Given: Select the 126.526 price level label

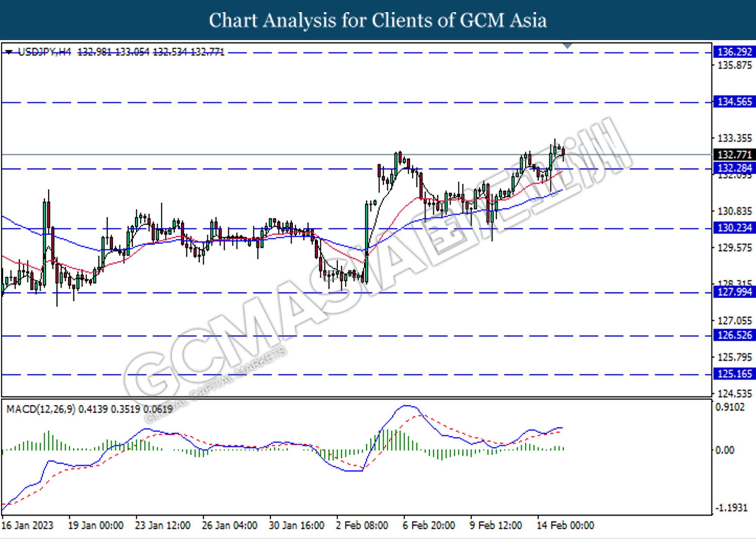Looking at the screenshot, I should pos(734,335).
